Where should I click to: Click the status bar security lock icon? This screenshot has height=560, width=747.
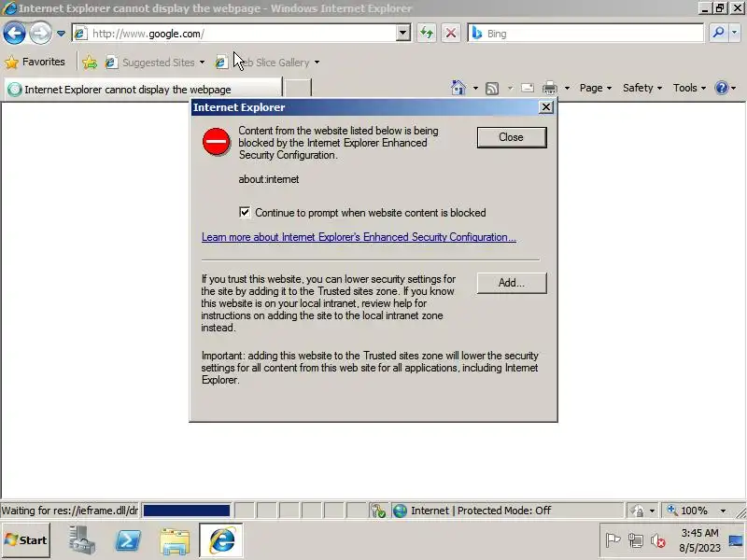tap(637, 511)
